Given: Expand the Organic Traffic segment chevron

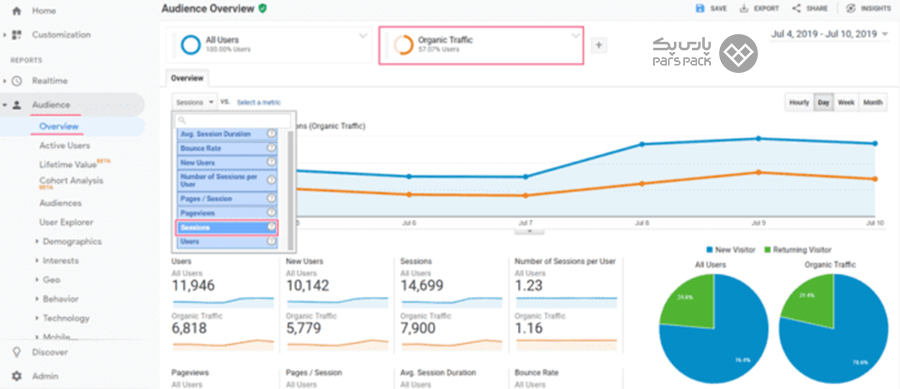Looking at the screenshot, I should [576, 36].
